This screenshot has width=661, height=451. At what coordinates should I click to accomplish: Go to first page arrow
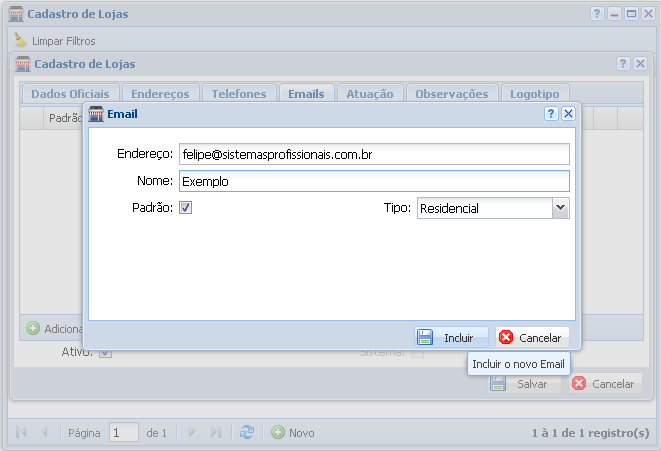[x=20, y=433]
